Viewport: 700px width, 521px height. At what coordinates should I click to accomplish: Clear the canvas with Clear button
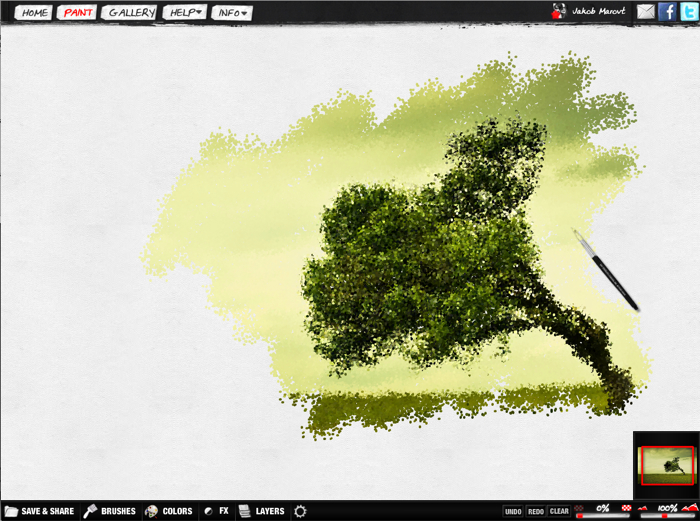point(559,511)
